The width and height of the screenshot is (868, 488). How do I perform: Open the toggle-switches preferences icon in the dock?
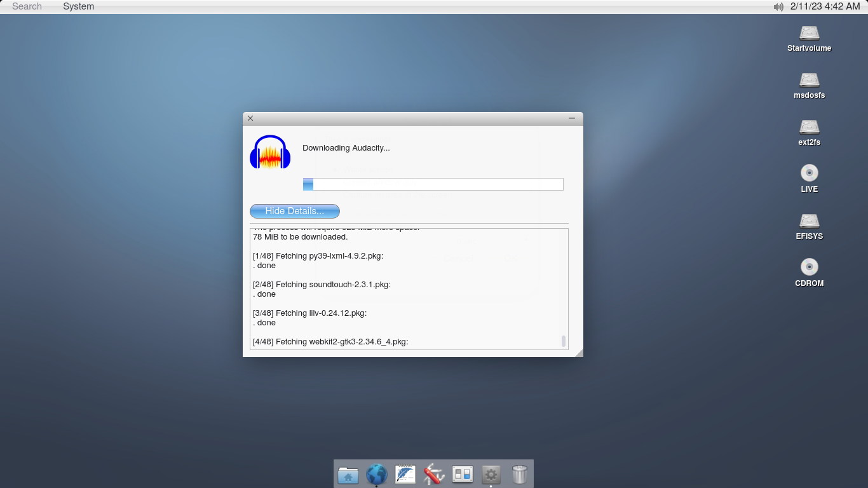(463, 474)
